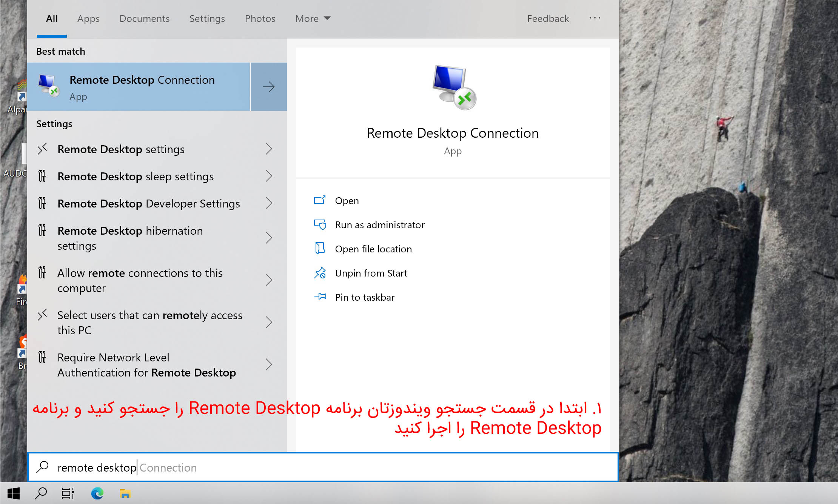Launch Microsoft Edge from the taskbar
Viewport: 838px width, 504px height.
click(97, 493)
